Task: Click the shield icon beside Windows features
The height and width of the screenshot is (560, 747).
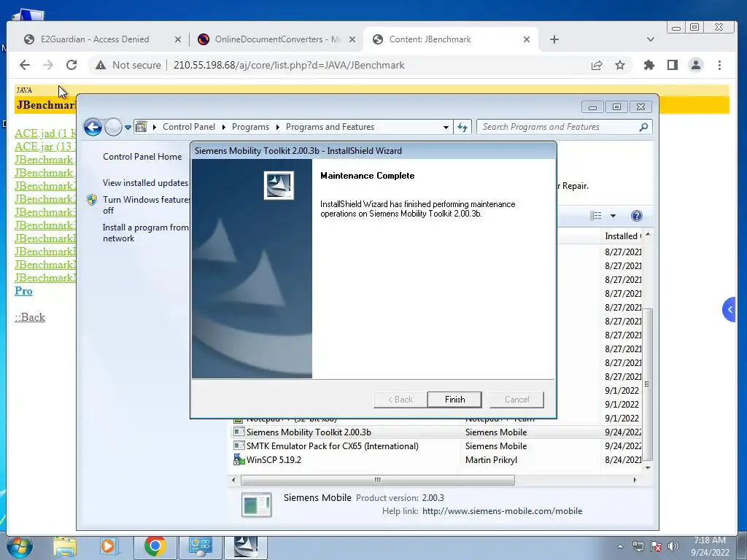Action: (x=93, y=200)
